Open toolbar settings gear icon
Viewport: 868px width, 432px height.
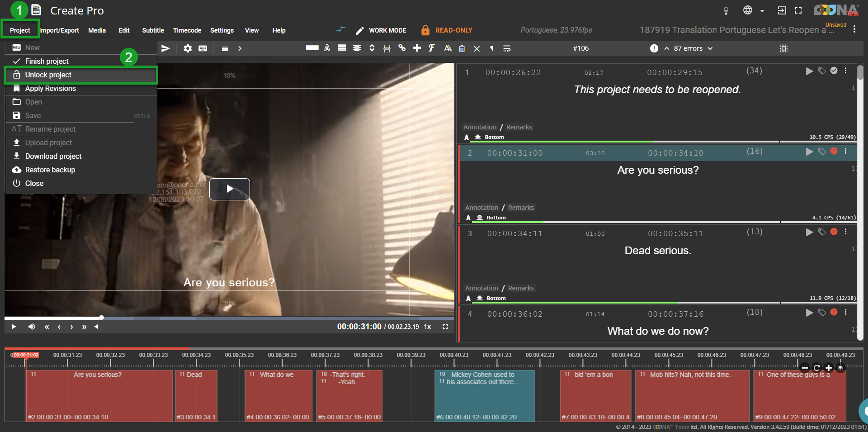coord(188,48)
